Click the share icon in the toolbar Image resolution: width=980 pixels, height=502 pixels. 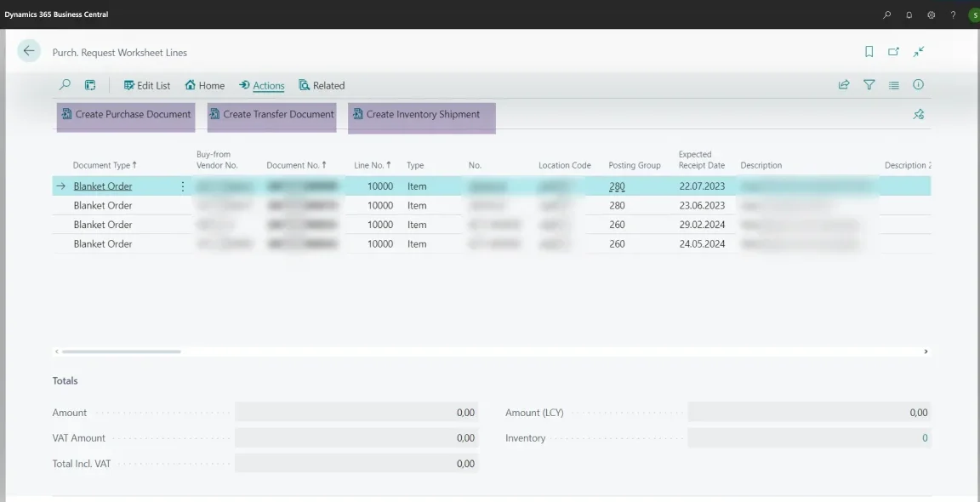[x=844, y=85]
